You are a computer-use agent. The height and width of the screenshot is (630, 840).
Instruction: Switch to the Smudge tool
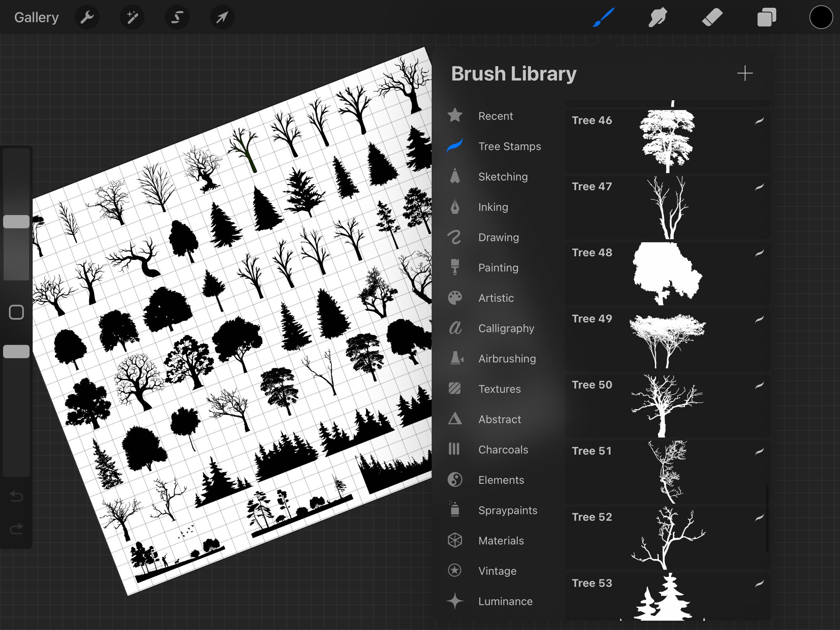pyautogui.click(x=657, y=17)
